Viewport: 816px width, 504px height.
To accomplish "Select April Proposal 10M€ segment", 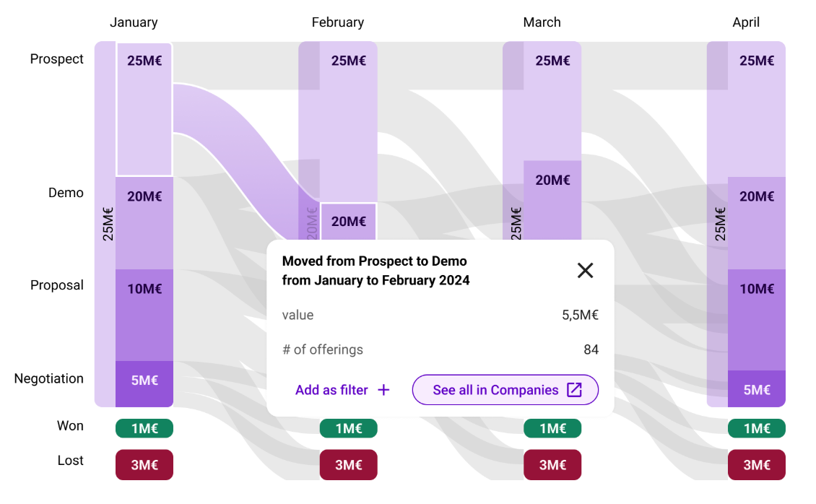I will pos(756,318).
